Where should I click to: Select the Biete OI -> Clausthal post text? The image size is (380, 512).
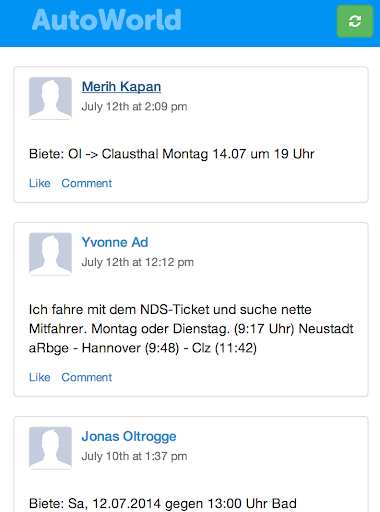172,154
